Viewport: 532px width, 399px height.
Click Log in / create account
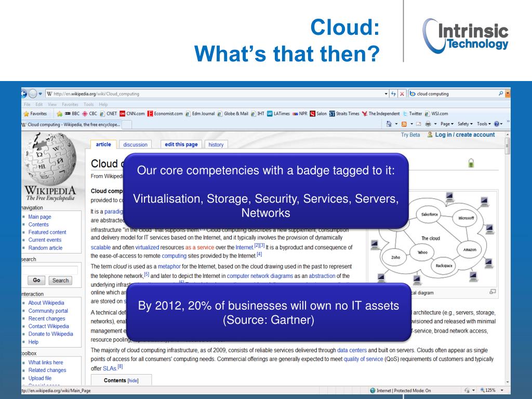pyautogui.click(x=465, y=135)
